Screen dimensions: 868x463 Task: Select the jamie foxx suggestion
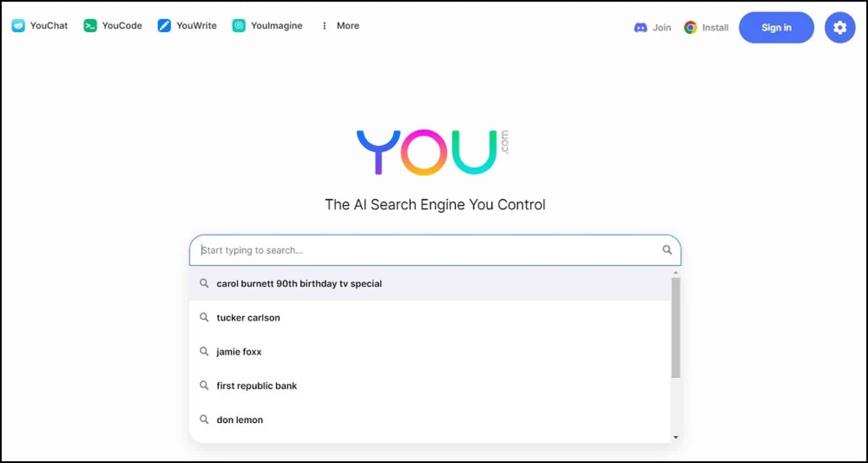[x=430, y=351]
